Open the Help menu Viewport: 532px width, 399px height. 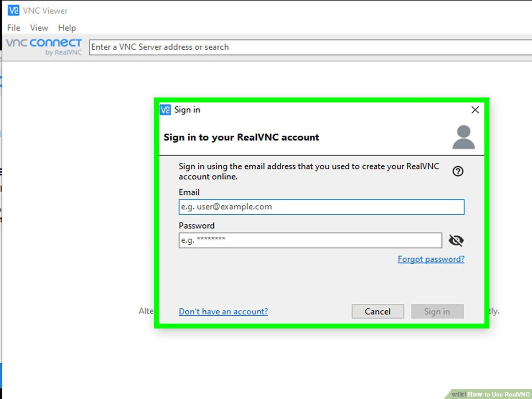pos(67,27)
